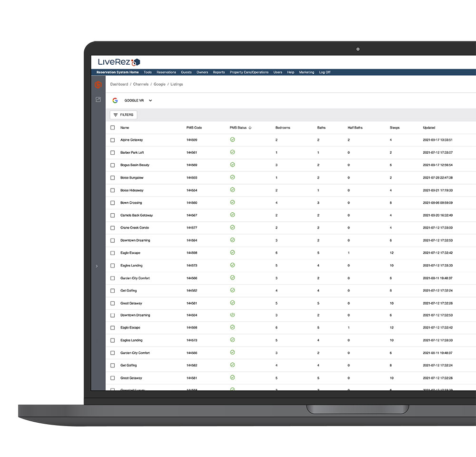Open Property Care/Operations menu

click(249, 72)
